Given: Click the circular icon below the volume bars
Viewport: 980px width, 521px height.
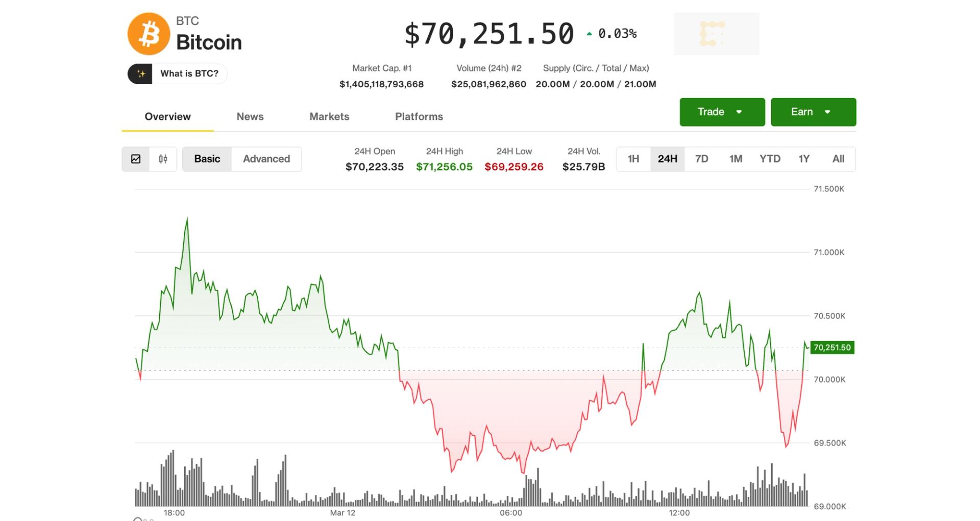Looking at the screenshot, I should (x=137, y=517).
